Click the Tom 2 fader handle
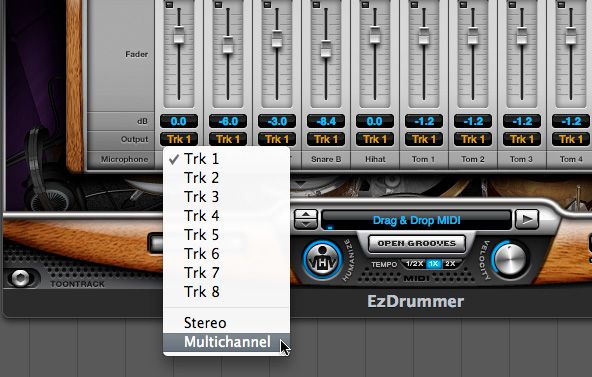 tap(473, 36)
